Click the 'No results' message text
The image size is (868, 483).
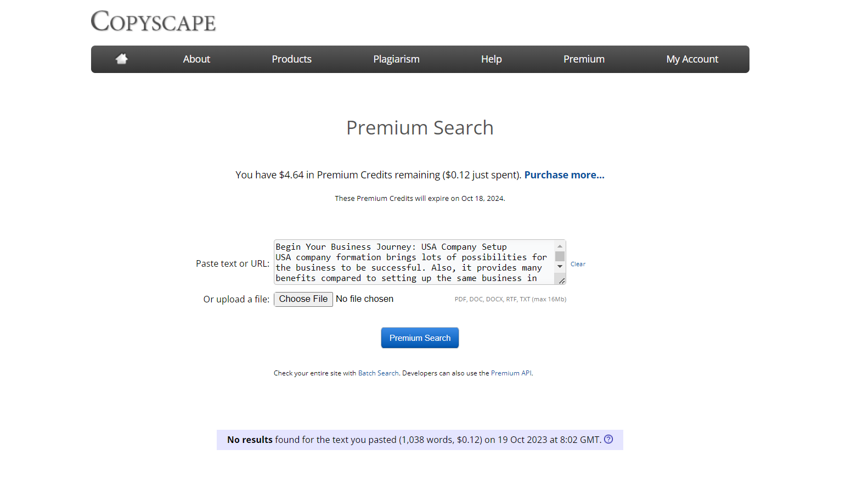click(x=414, y=440)
